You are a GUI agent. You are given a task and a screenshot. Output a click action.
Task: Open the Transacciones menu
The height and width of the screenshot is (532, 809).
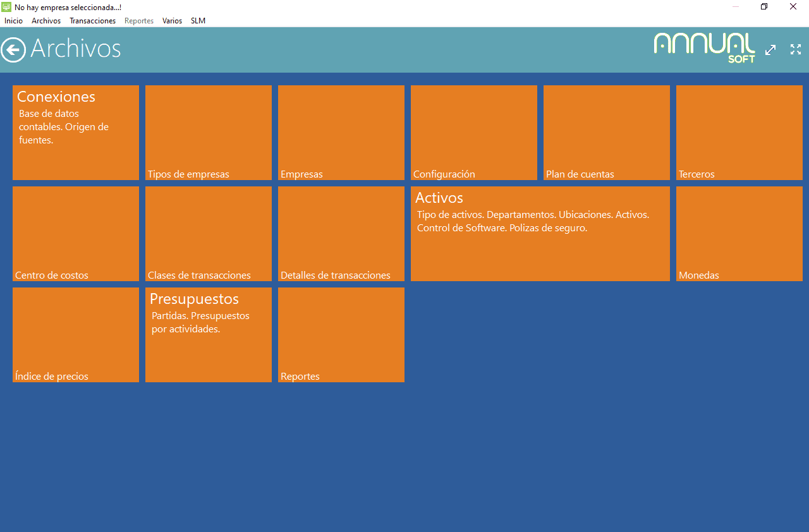pos(92,21)
